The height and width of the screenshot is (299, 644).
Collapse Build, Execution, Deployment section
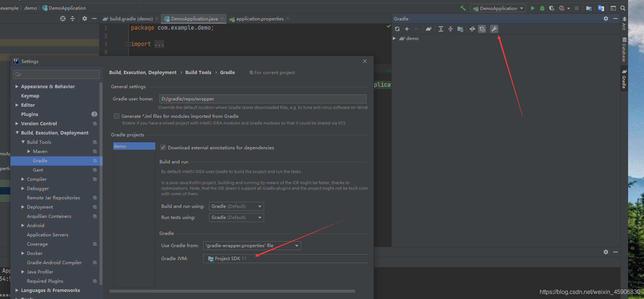coord(17,133)
